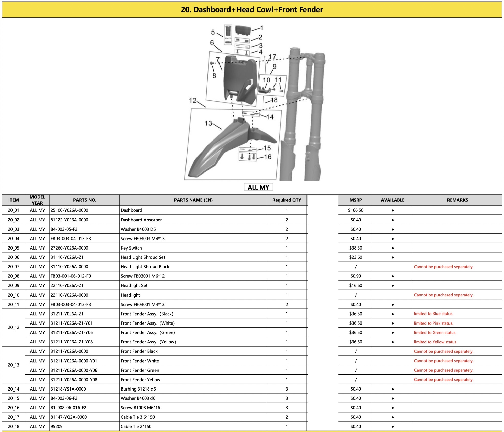Click part number '31218-YS1A-0000'

click(x=68, y=389)
